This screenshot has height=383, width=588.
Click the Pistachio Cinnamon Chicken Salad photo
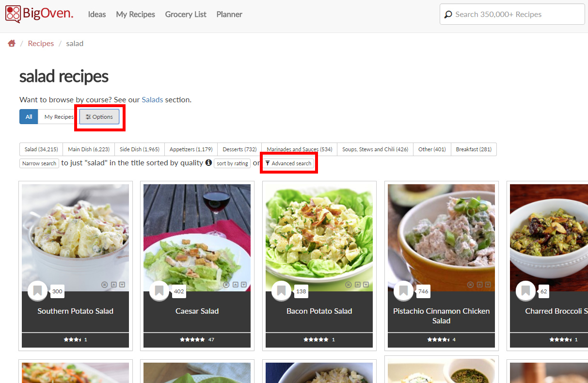(x=442, y=238)
